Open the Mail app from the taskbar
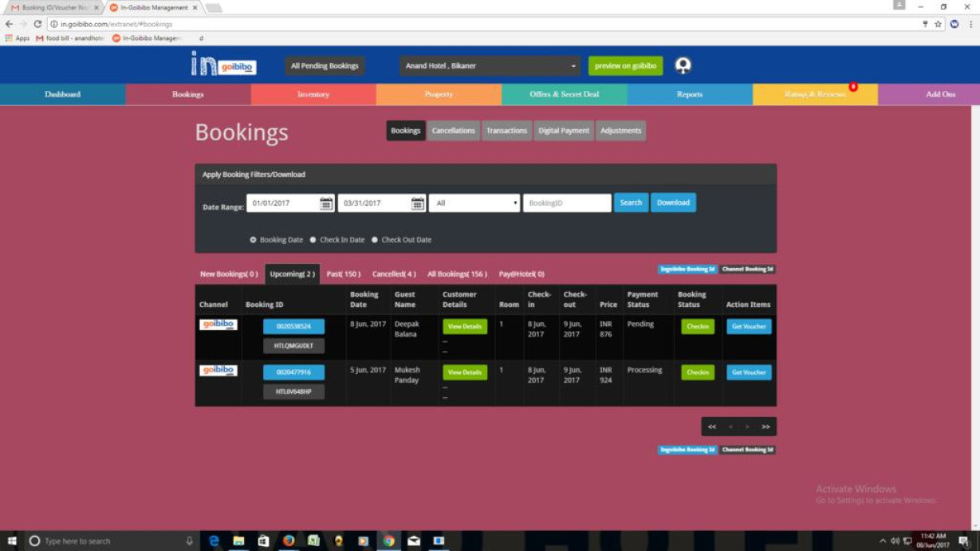The image size is (980, 551). (x=413, y=541)
